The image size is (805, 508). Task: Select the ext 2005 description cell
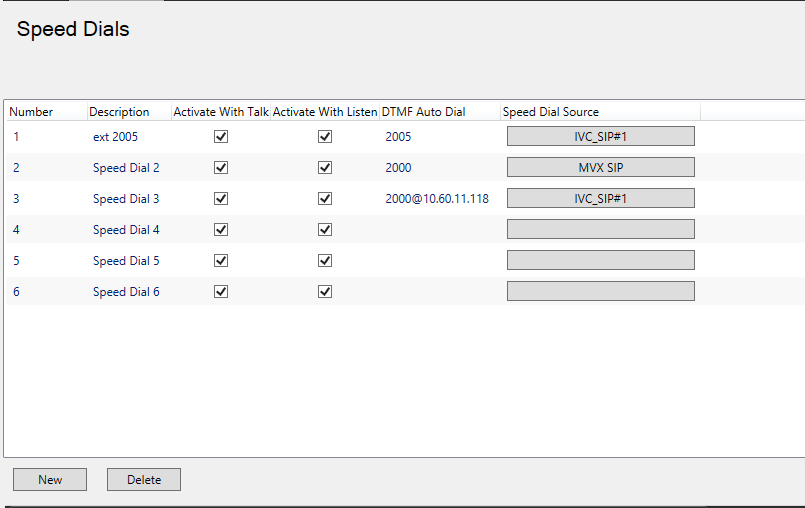tap(116, 137)
